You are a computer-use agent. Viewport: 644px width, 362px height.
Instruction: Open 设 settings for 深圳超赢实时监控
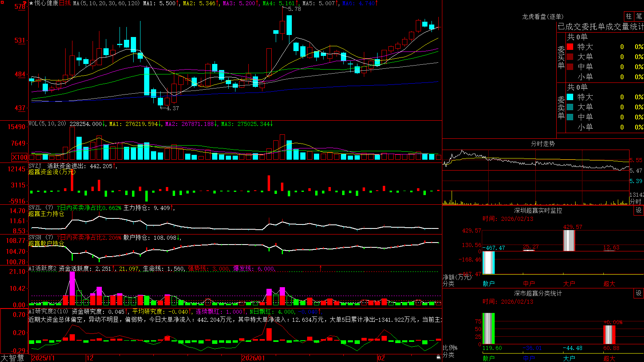pos(639,210)
